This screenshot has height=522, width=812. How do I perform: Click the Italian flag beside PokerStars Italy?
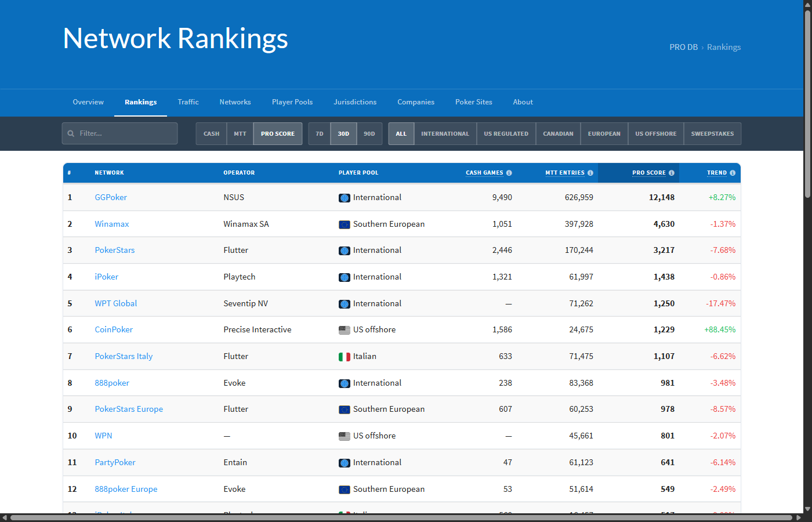pos(344,356)
